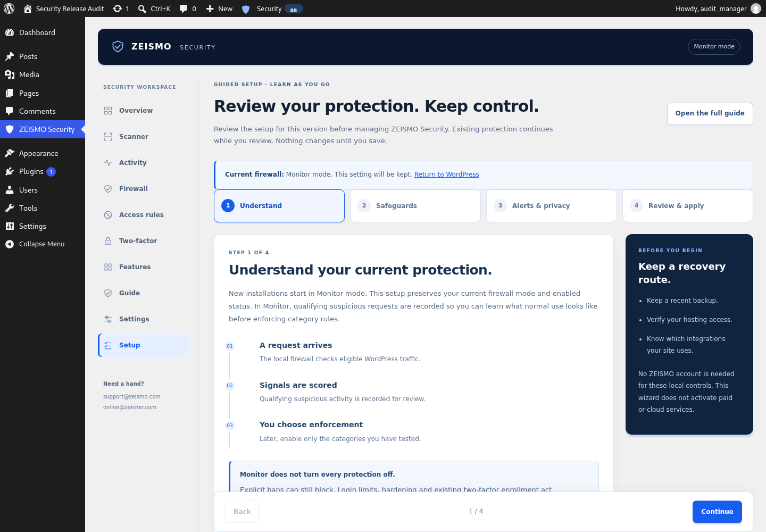Open the audit_manager avatar icon
This screenshot has height=532, width=766.
756,9
